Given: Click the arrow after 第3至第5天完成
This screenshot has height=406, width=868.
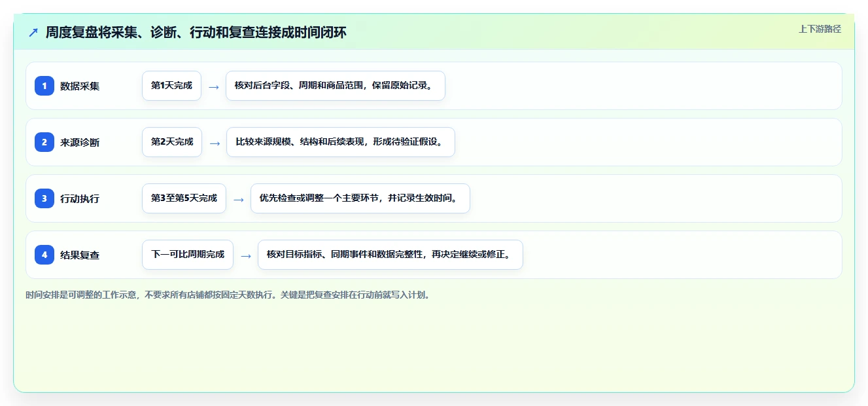Looking at the screenshot, I should (239, 199).
